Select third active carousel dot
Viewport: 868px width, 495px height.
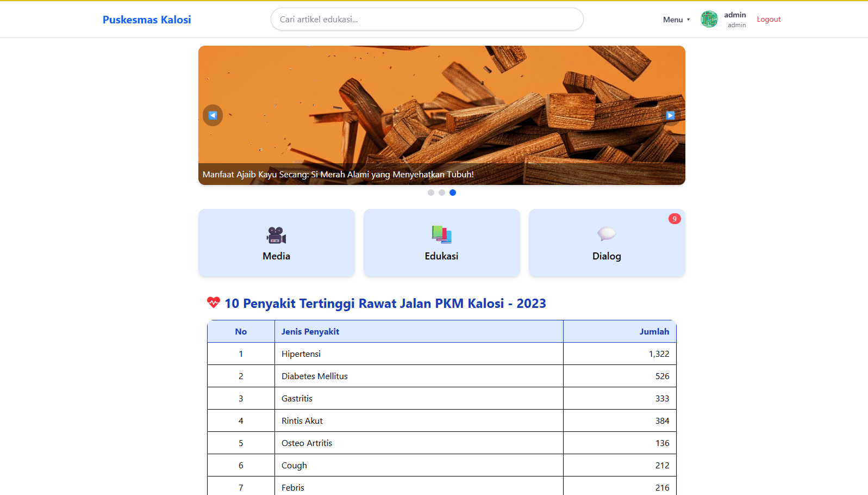(453, 193)
